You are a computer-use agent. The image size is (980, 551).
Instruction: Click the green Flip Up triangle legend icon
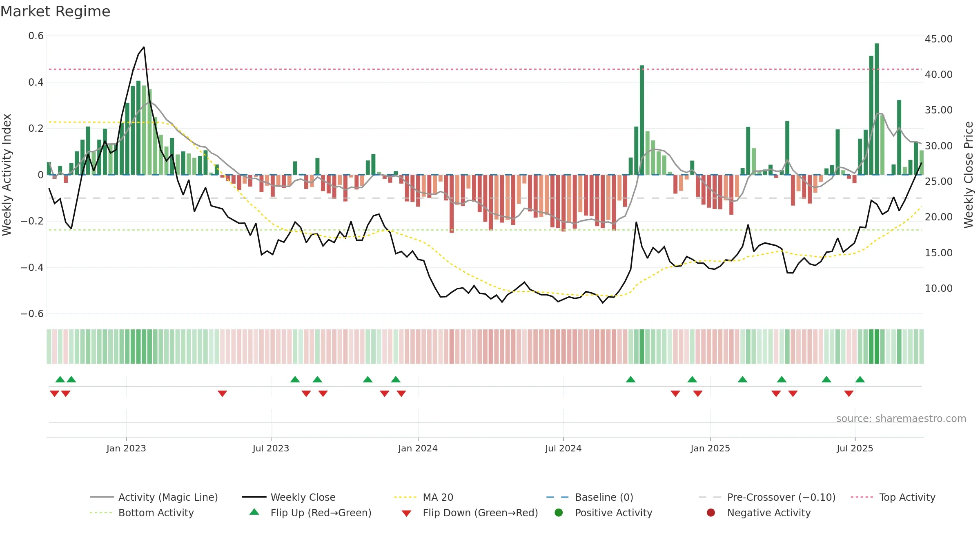coord(254,512)
